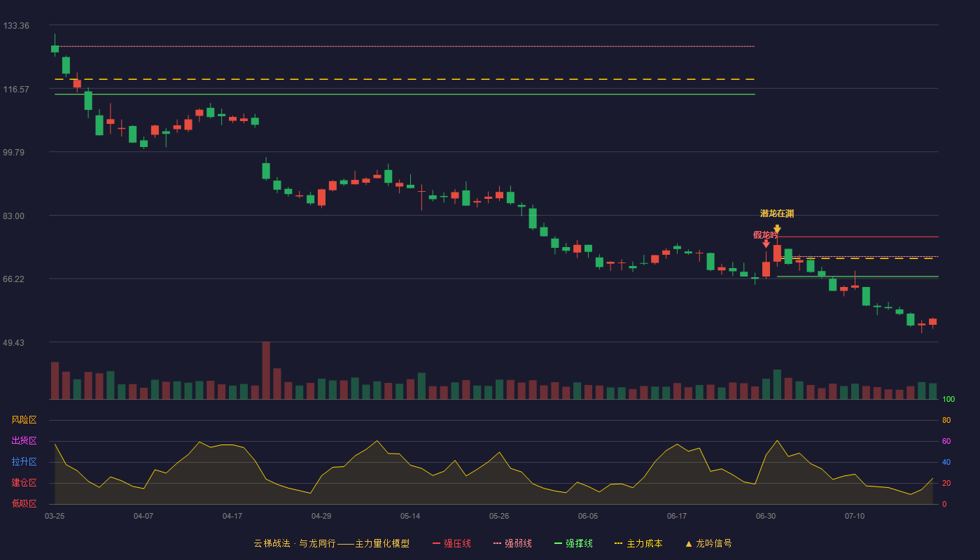
Task: Click the 出货区 zone label
Action: coord(24,441)
